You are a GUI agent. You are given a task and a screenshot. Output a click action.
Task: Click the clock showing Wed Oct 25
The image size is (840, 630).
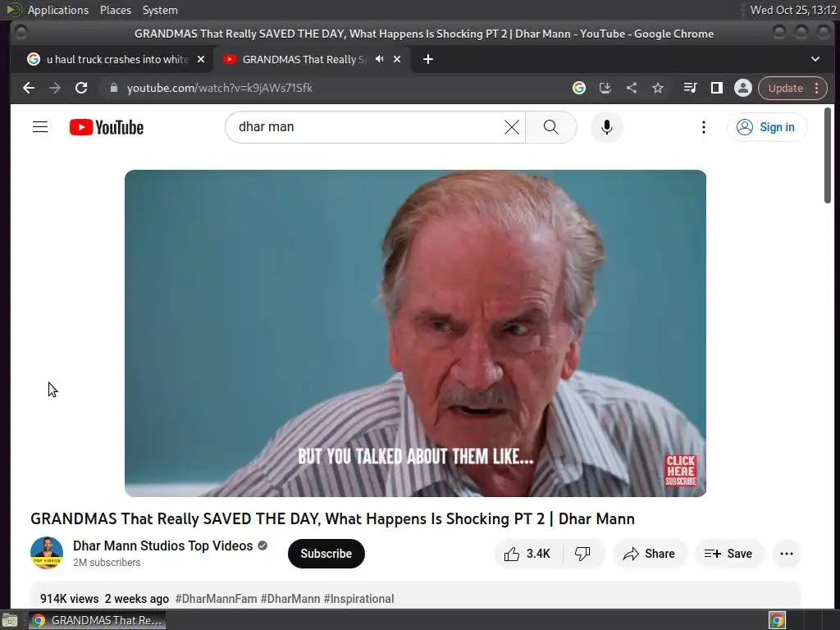point(793,10)
